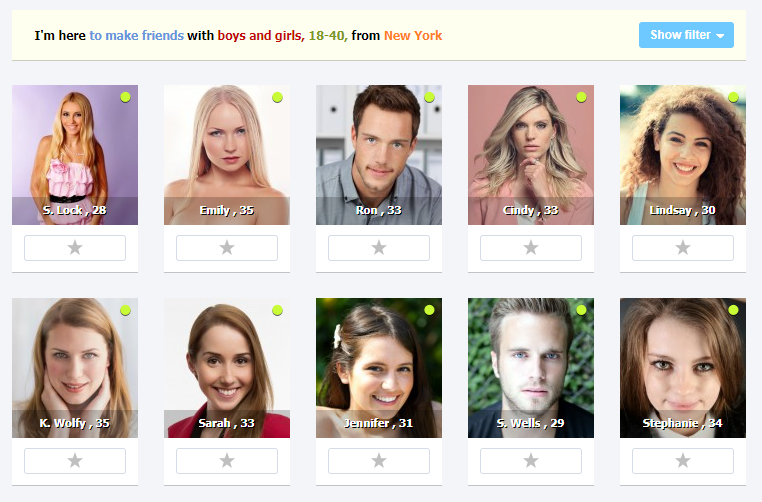Change the 'to make friends' purpose option
The image size is (762, 502).
point(137,35)
